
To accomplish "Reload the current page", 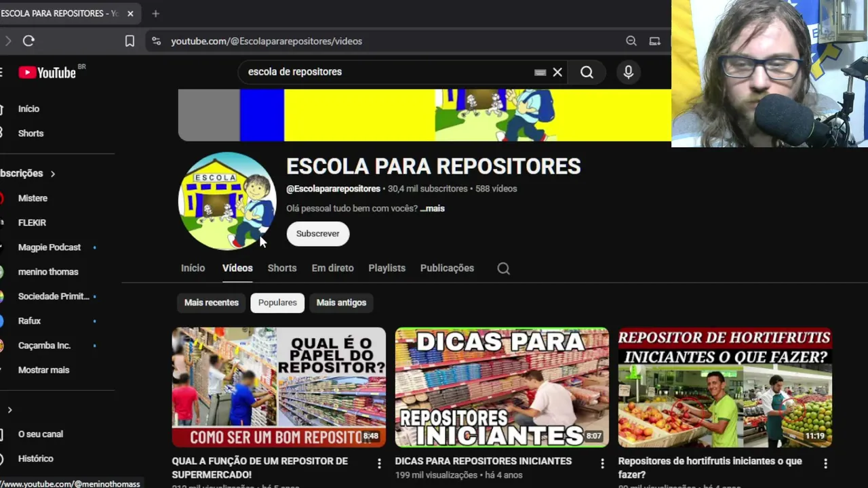I will click(x=28, y=41).
